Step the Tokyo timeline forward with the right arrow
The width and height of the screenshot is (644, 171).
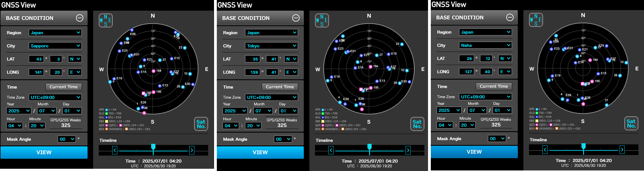tap(408, 150)
